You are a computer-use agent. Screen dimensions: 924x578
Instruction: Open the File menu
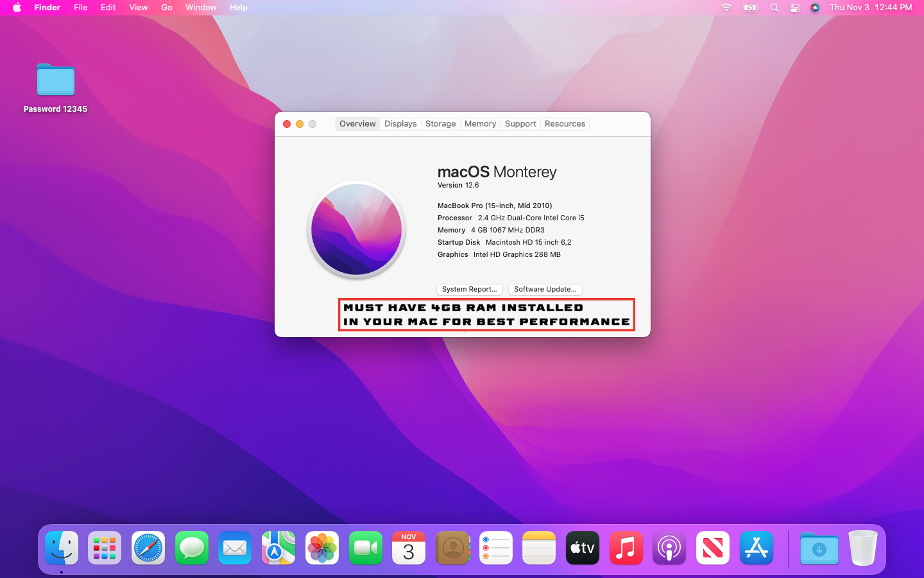[x=81, y=8]
